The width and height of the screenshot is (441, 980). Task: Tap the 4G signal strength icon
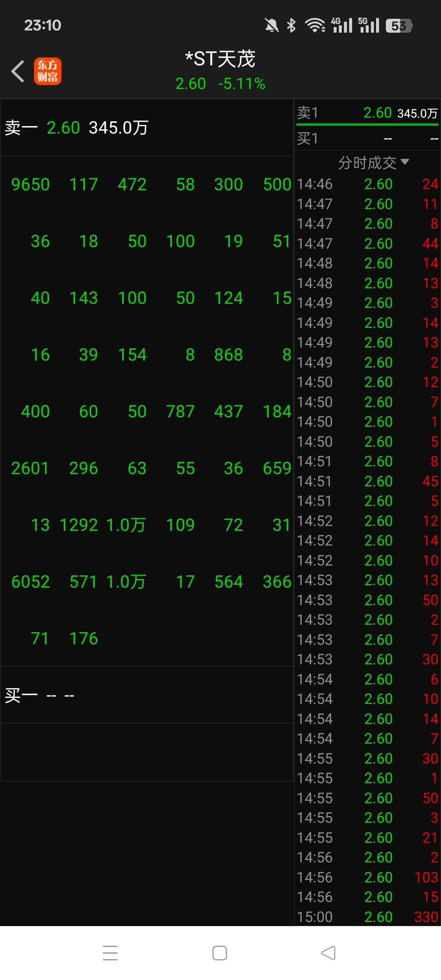342,25
